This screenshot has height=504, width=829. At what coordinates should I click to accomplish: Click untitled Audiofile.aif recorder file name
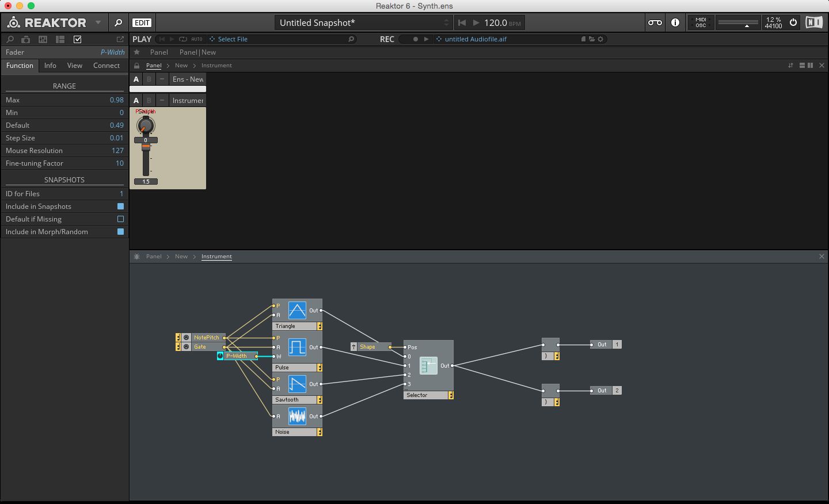[476, 39]
